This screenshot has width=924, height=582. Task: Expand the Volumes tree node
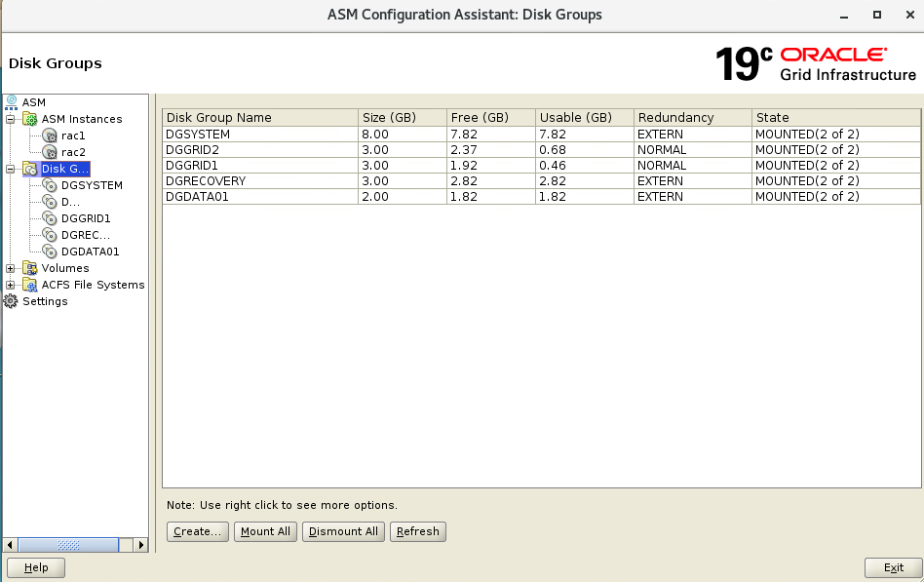[11, 268]
